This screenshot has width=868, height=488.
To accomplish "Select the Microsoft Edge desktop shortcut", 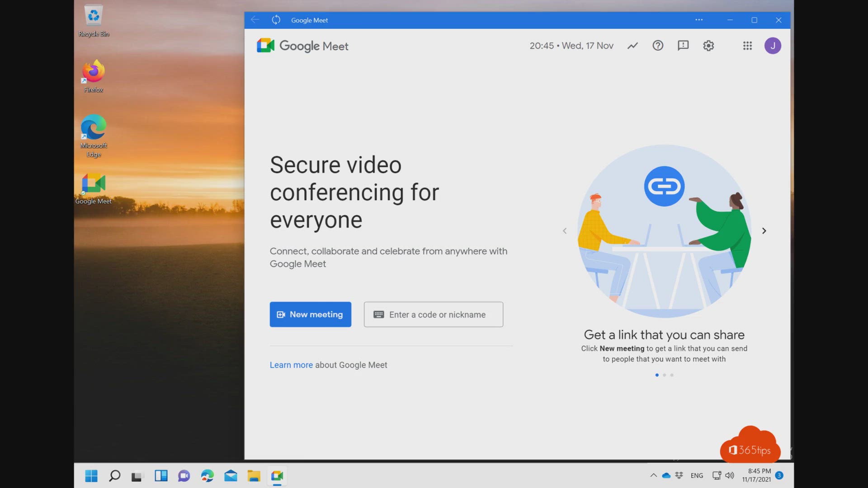I will tap(94, 136).
